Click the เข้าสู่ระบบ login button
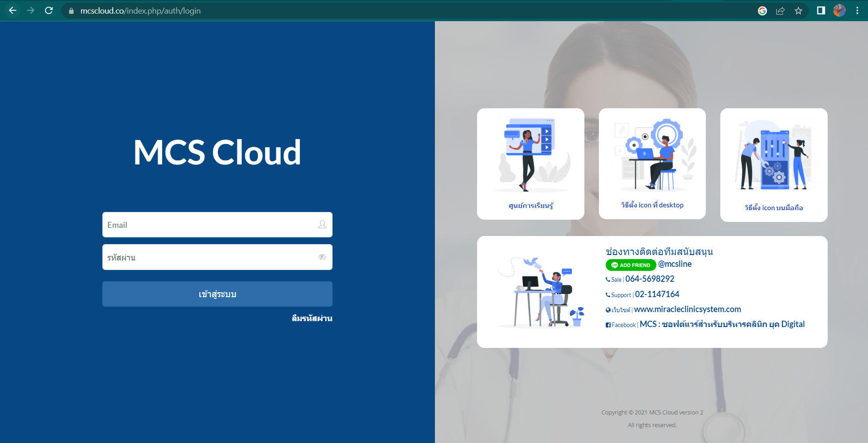 pos(217,294)
